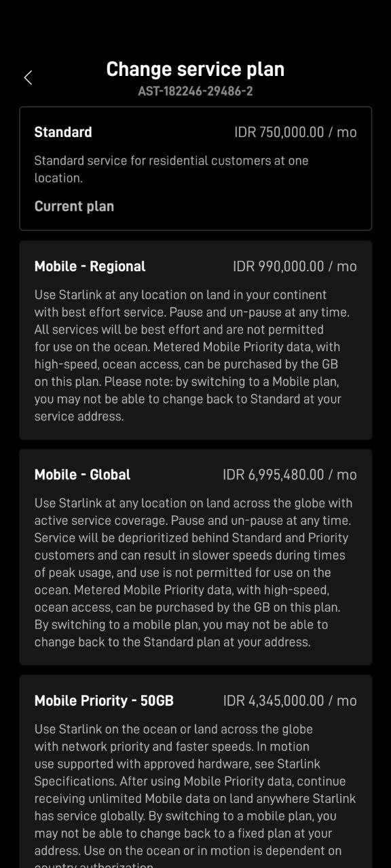This screenshot has height=868, width=391.
Task: Choose the Mobile - Global plan title
Action: [x=82, y=475]
